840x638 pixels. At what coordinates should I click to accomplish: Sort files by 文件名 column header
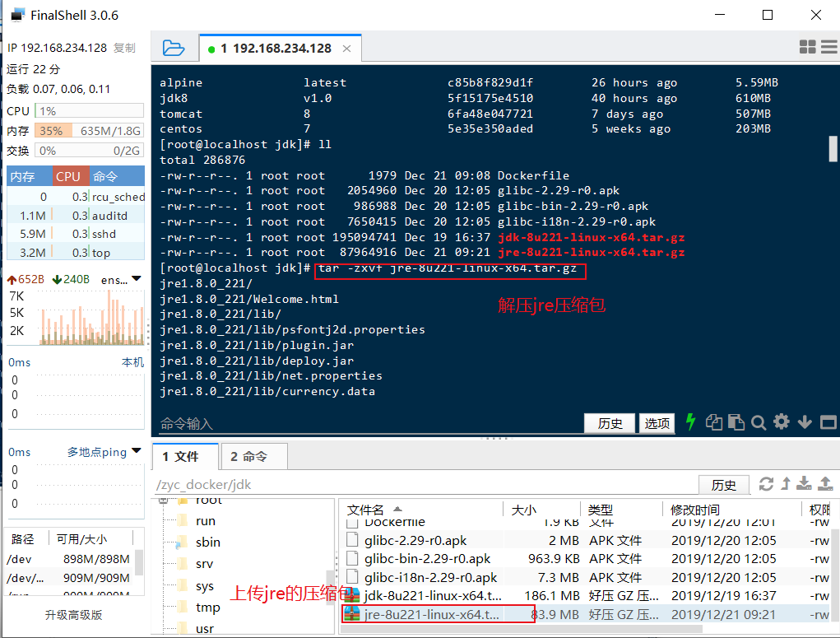pos(420,510)
